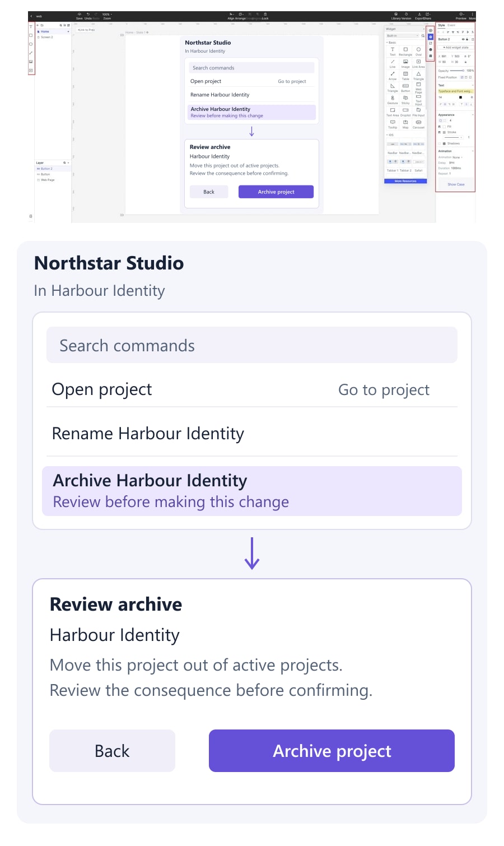Select the Oval tool in left toolbar

point(31,44)
